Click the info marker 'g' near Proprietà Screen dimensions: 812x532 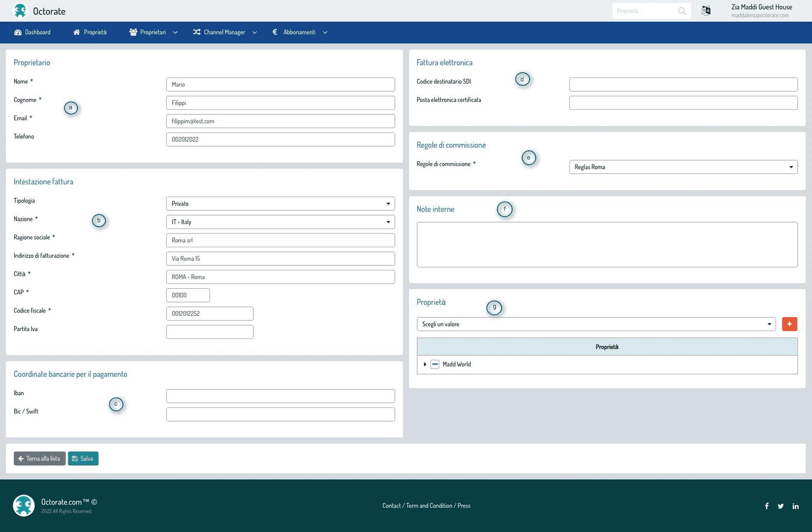pyautogui.click(x=494, y=307)
